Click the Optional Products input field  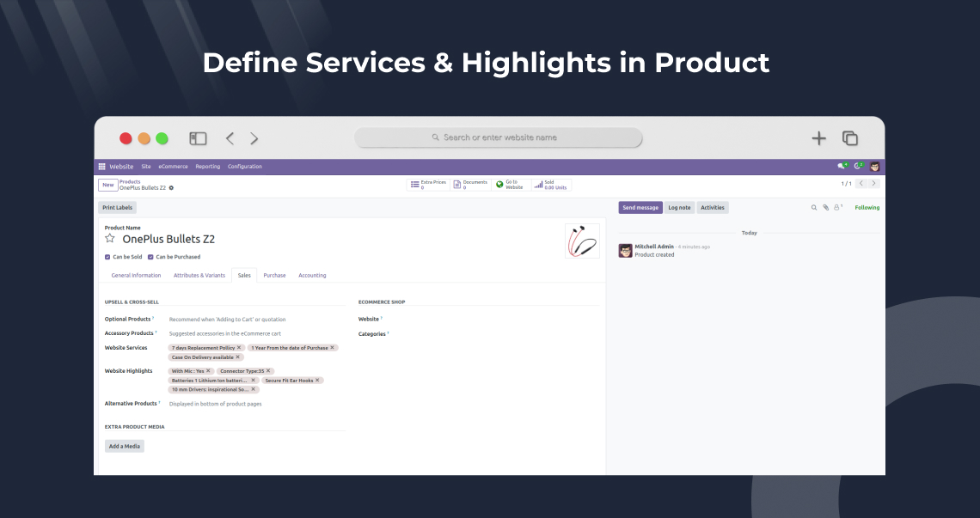257,320
